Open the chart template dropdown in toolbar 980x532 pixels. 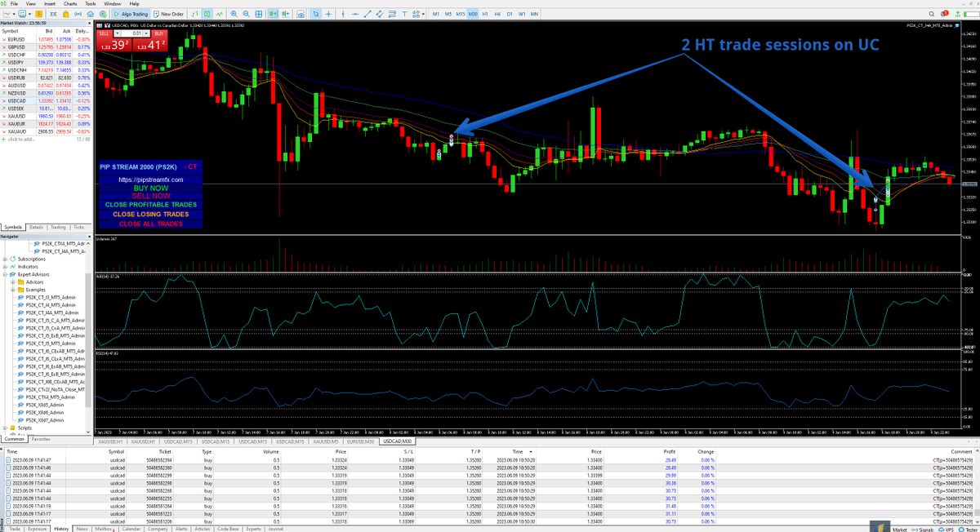click(x=29, y=14)
